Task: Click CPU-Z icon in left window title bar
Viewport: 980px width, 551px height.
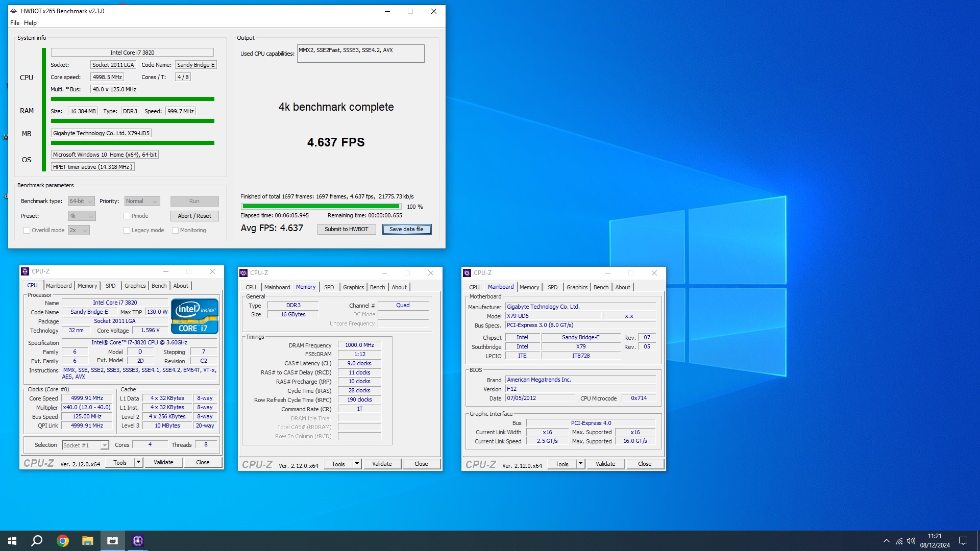Action: [x=25, y=271]
